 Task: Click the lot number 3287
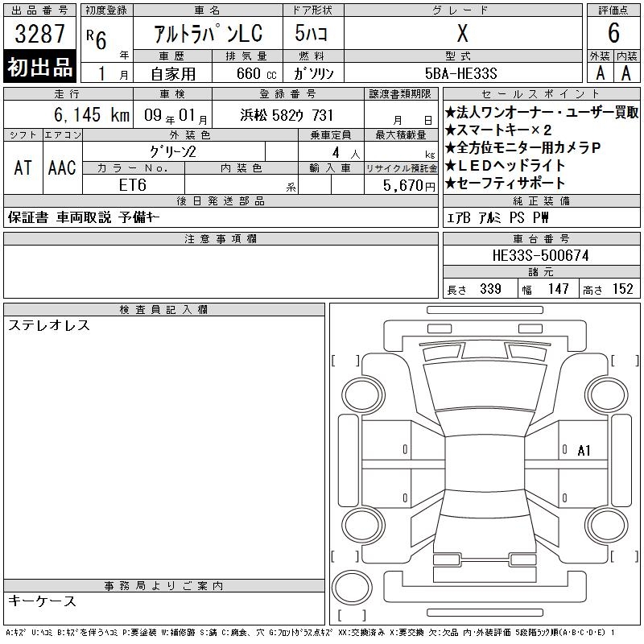40,34
